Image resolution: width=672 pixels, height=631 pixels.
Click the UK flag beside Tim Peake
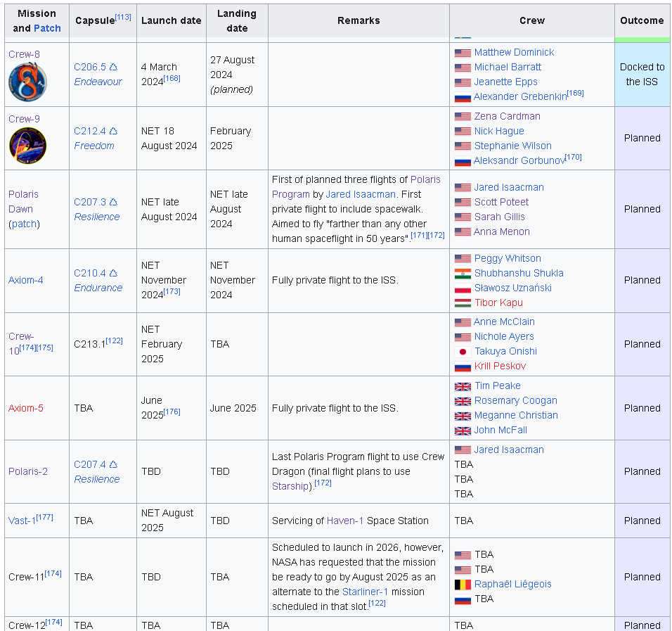coord(463,386)
